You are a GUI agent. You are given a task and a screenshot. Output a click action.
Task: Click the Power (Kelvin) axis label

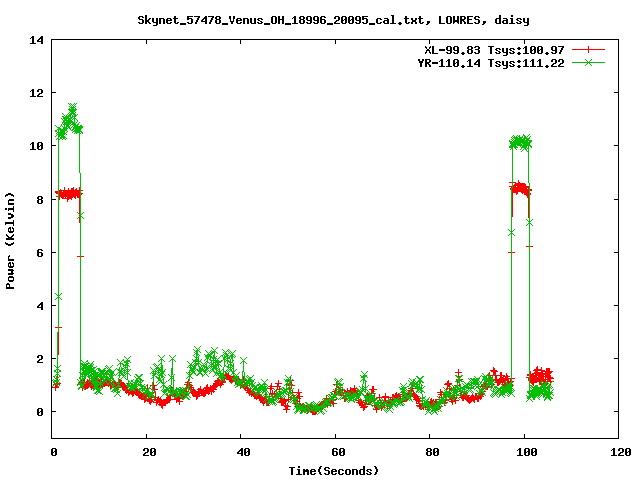coord(10,241)
